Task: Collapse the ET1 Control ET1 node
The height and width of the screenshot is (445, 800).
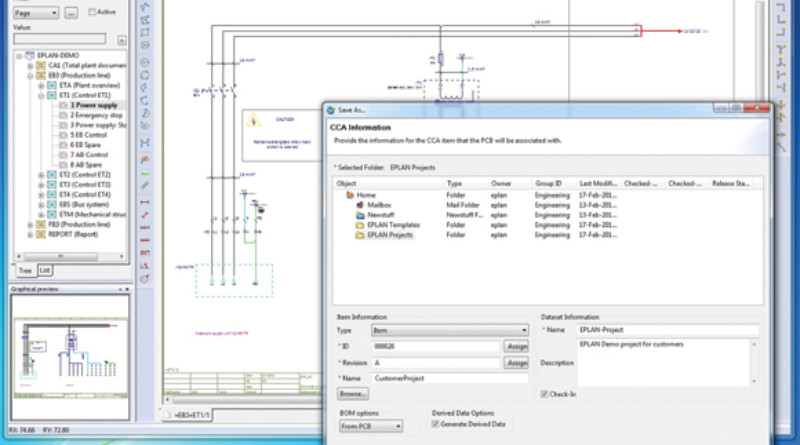Action: pos(41,95)
